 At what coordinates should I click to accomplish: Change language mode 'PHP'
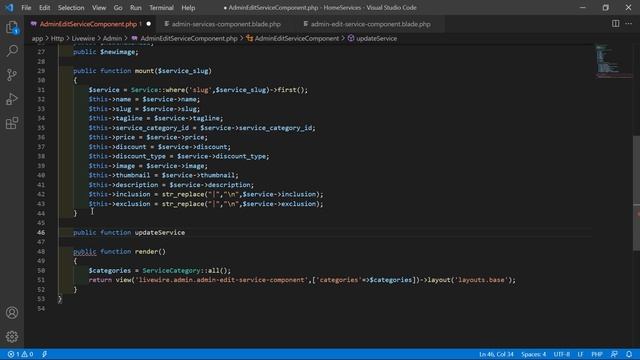coord(597,354)
